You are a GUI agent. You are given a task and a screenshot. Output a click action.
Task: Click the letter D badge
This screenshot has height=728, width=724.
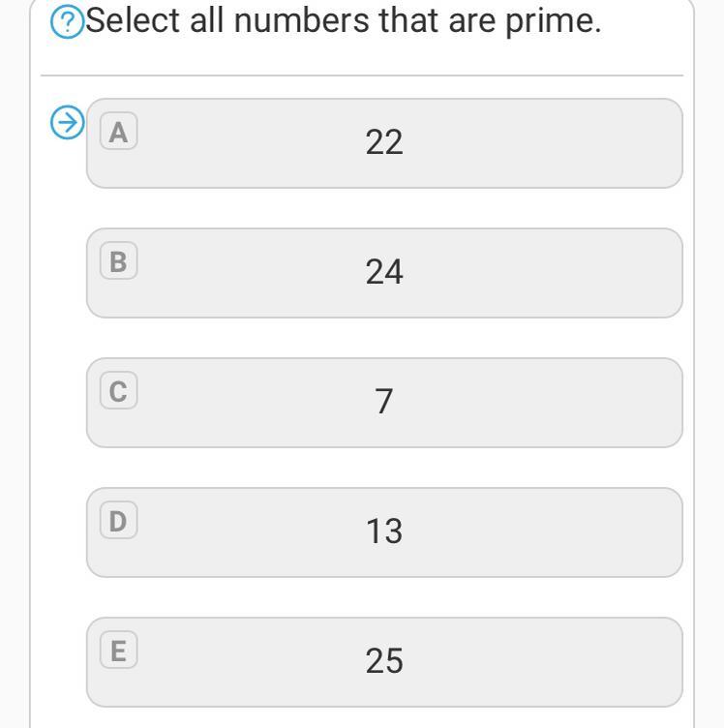point(118,521)
